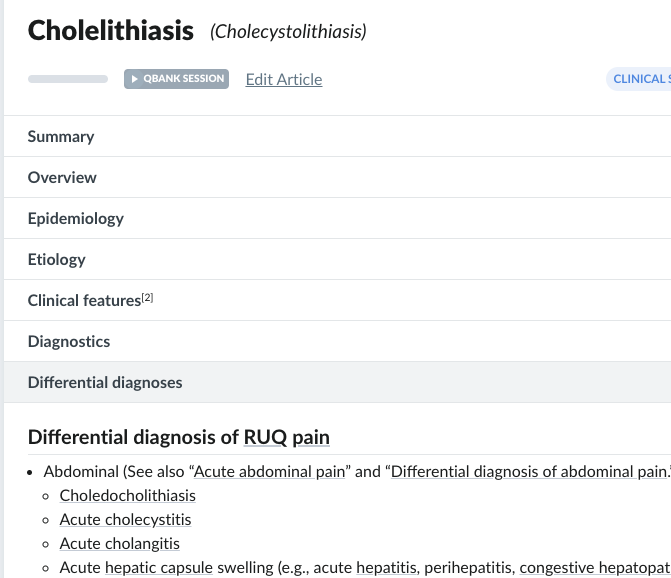Open the Acute cholecystitis link

(125, 519)
